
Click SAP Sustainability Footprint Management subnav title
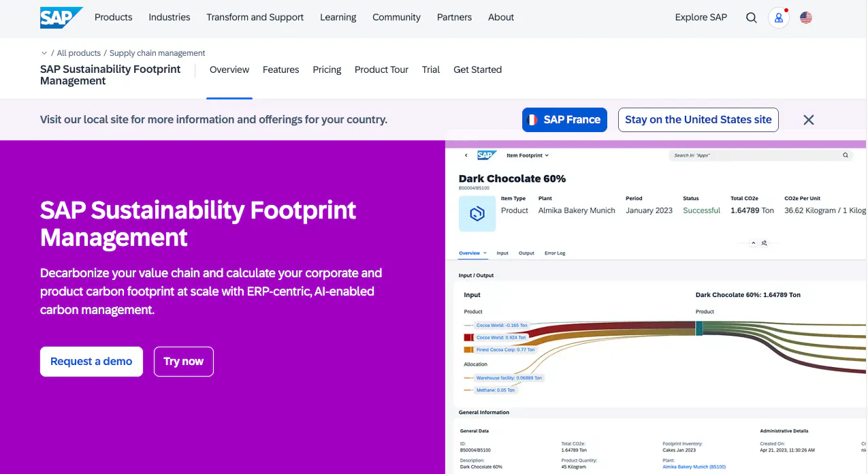tap(110, 75)
